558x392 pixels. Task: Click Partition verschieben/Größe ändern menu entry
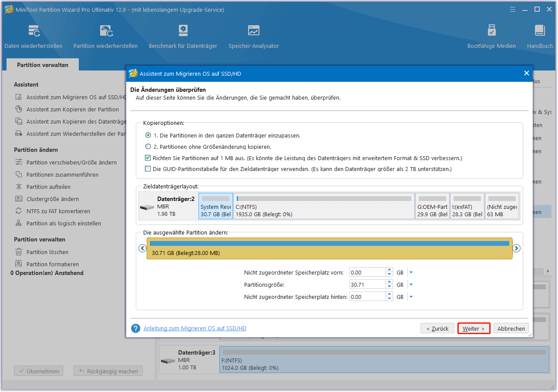71,163
